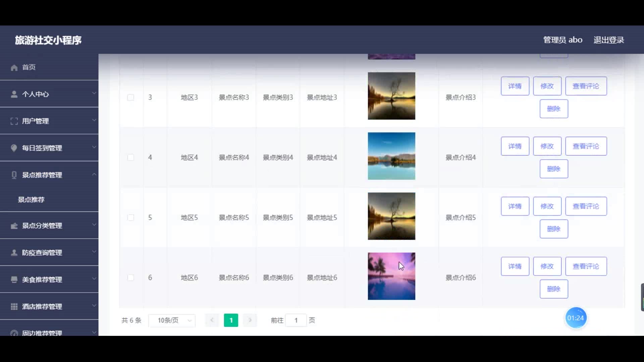
Task: Click the icon beside 防疫查询管理
Action: click(14, 252)
